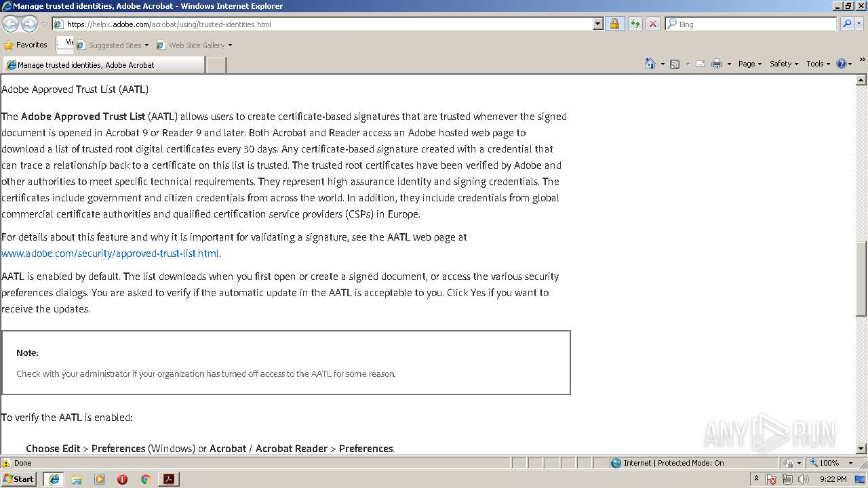Image resolution: width=868 pixels, height=488 pixels.
Task: Show hidden tray icons arrow
Action: click(756, 479)
